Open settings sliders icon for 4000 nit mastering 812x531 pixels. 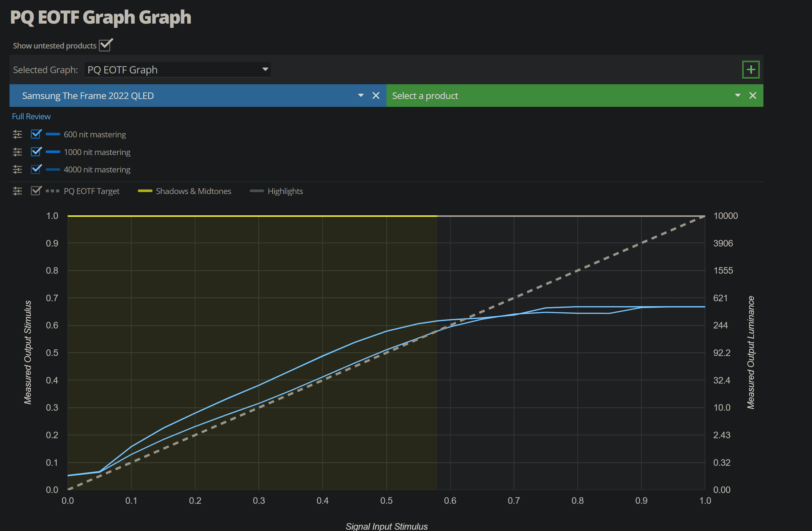[17, 169]
